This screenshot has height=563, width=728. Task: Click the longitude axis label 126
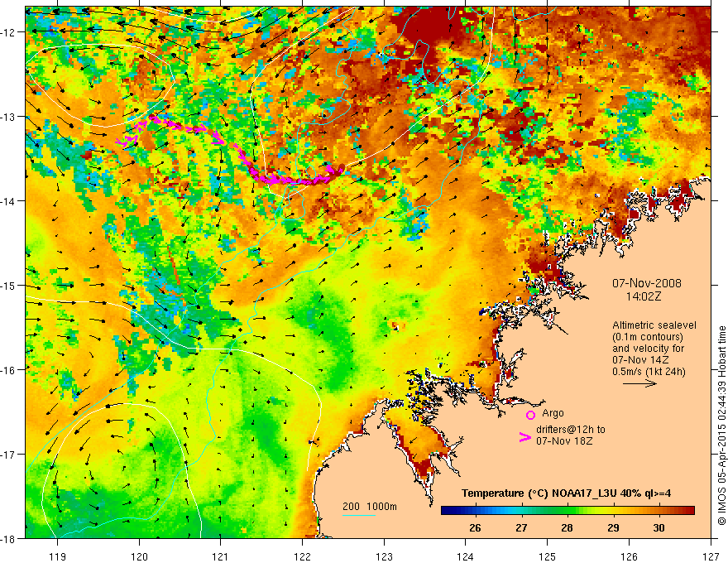pyautogui.click(x=629, y=556)
